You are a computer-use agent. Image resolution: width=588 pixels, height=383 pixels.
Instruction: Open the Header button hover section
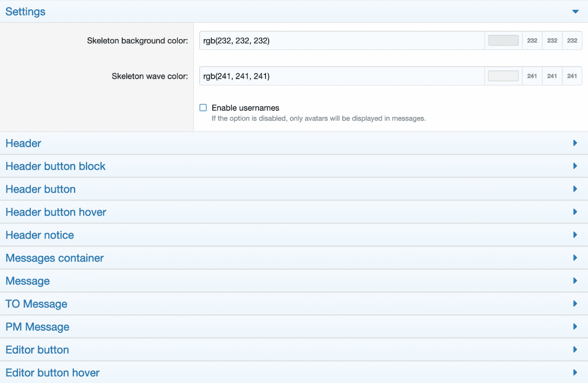(56, 212)
